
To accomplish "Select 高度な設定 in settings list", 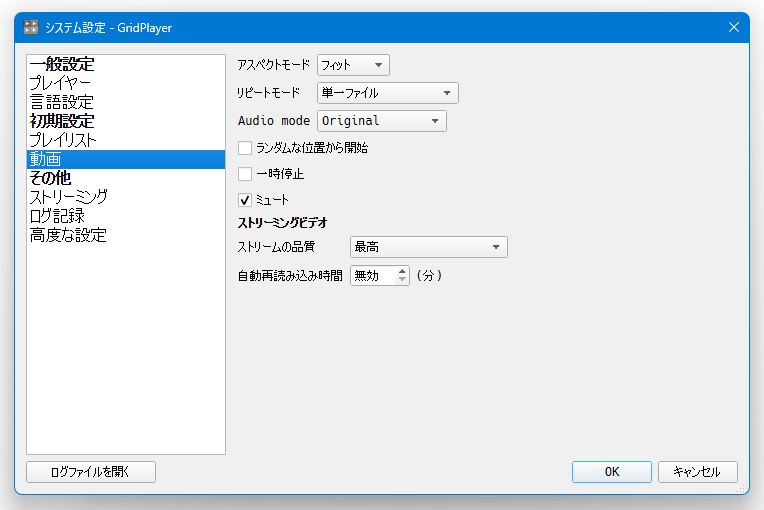I will (x=126, y=235).
